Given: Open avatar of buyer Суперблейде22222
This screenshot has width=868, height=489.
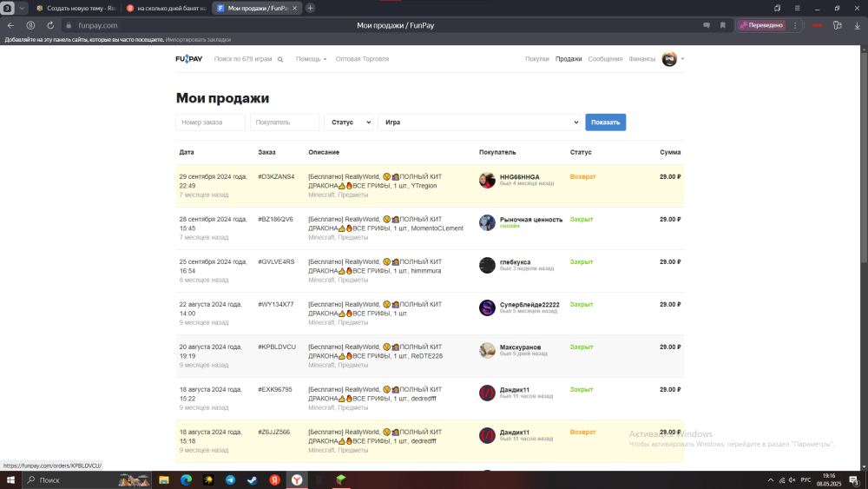Looking at the screenshot, I should (x=487, y=308).
